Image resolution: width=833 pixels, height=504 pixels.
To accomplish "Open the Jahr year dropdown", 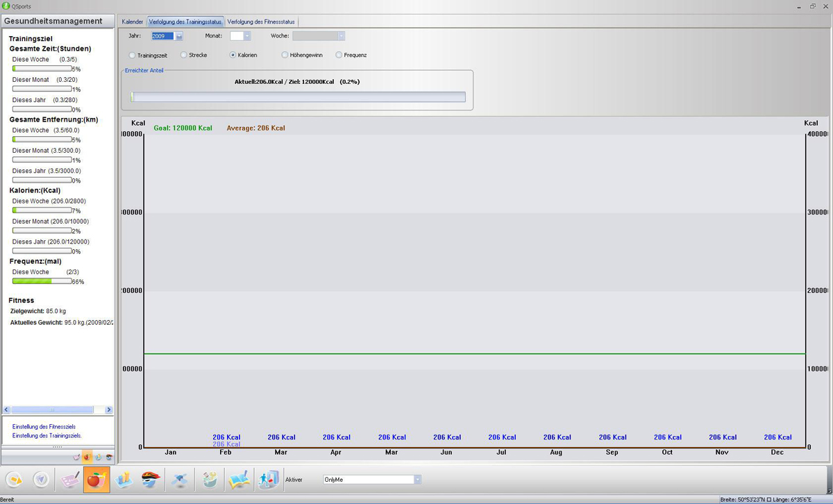I will 179,36.
